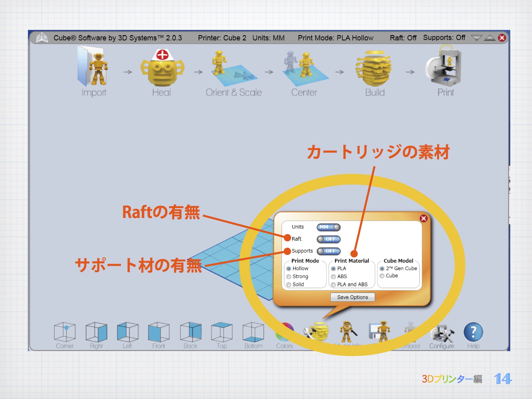Screen dimensions: 532x399
Task: Click the Build step icon
Action: [374, 68]
